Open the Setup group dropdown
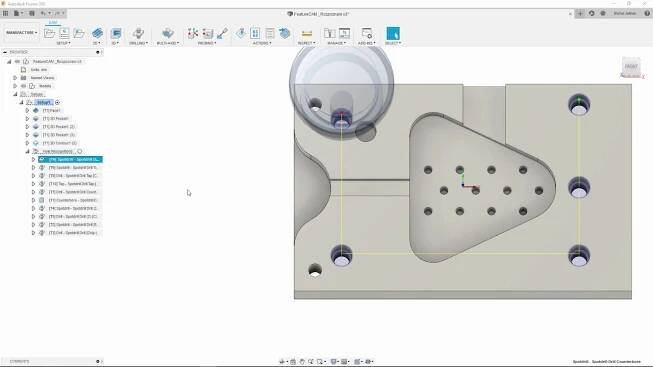Image resolution: width=653 pixels, height=367 pixels. tap(63, 43)
